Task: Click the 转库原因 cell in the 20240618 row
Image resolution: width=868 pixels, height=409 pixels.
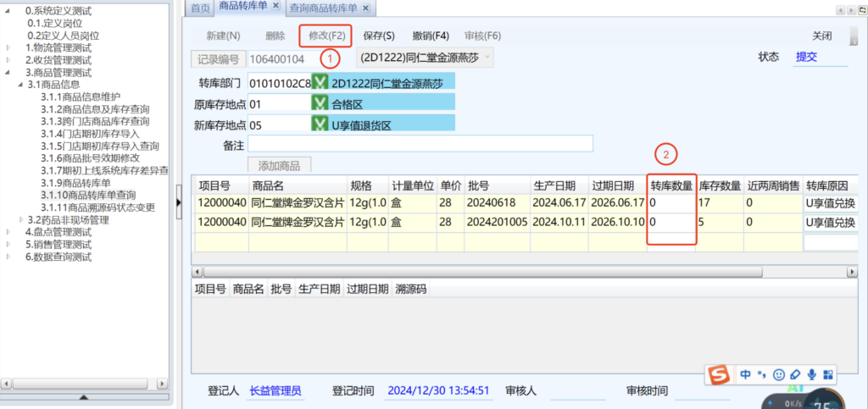Action: click(x=831, y=203)
